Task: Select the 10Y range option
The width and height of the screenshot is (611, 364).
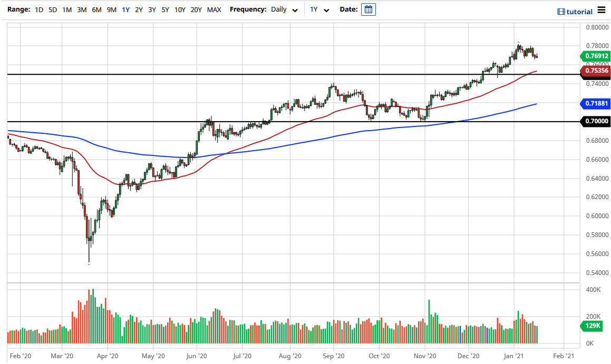Action: pyautogui.click(x=179, y=9)
